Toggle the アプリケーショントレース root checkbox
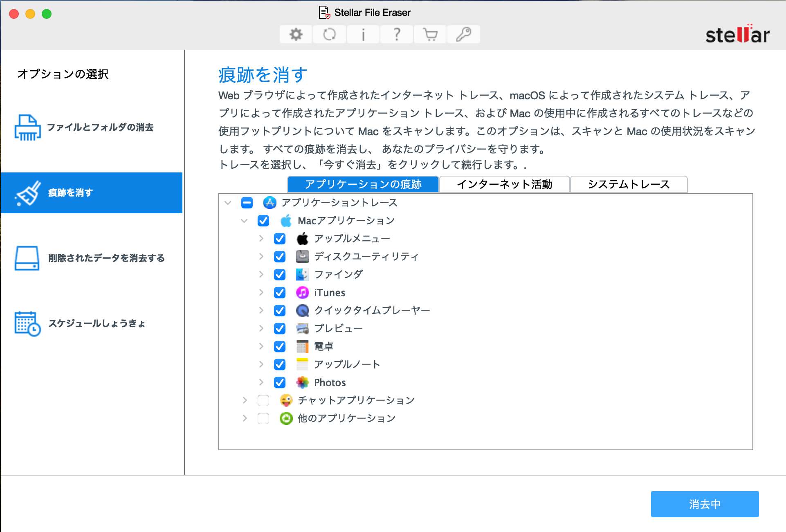Image resolution: width=786 pixels, height=532 pixels. pos(247,203)
